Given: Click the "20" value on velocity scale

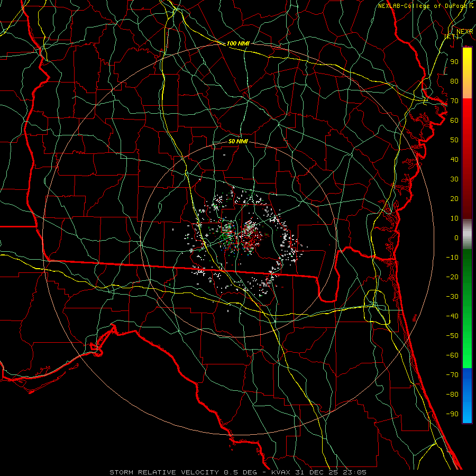Looking at the screenshot, I should pos(454,199).
